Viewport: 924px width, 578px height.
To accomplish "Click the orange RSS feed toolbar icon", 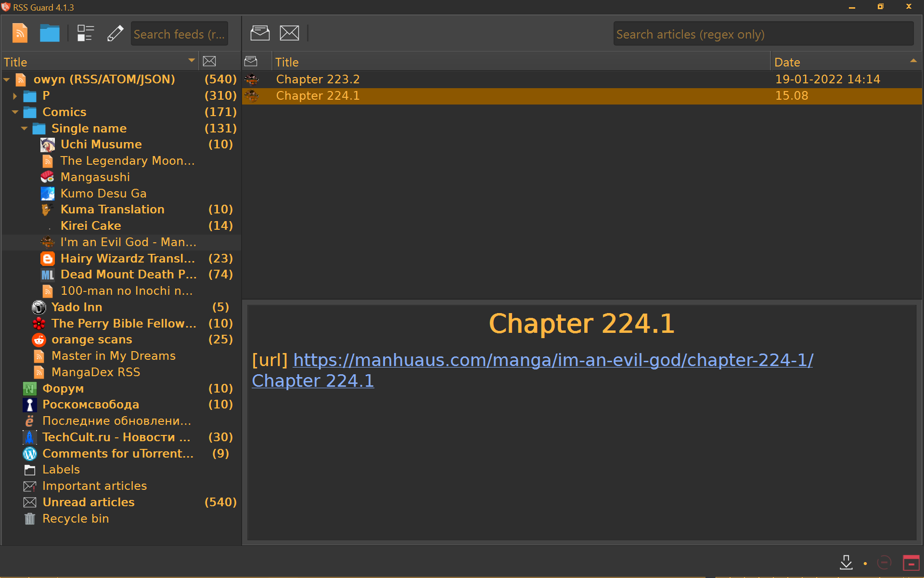I will (x=20, y=33).
